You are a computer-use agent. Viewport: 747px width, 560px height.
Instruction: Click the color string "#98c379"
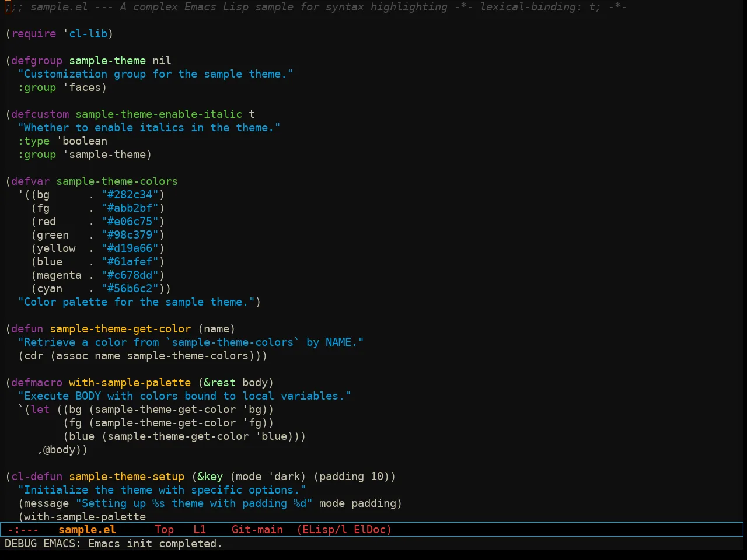coord(130,235)
